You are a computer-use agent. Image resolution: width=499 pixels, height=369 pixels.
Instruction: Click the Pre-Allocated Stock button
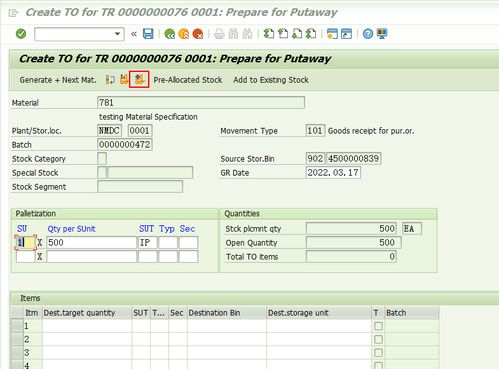pos(188,80)
